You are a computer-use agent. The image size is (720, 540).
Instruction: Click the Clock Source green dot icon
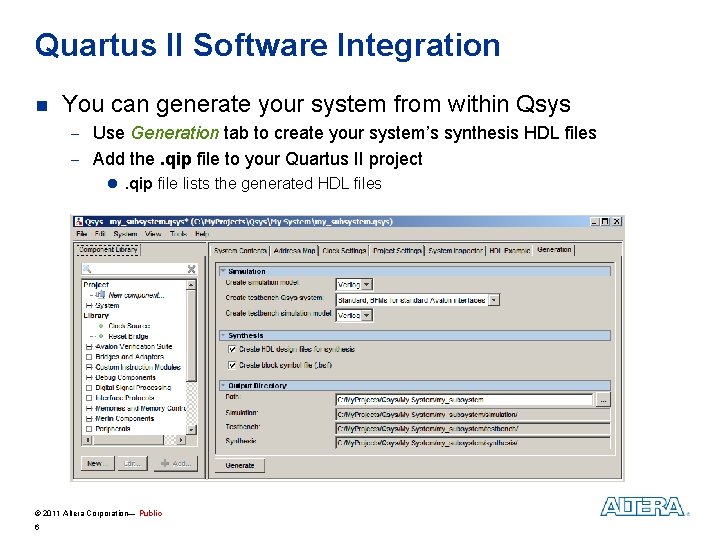101,326
